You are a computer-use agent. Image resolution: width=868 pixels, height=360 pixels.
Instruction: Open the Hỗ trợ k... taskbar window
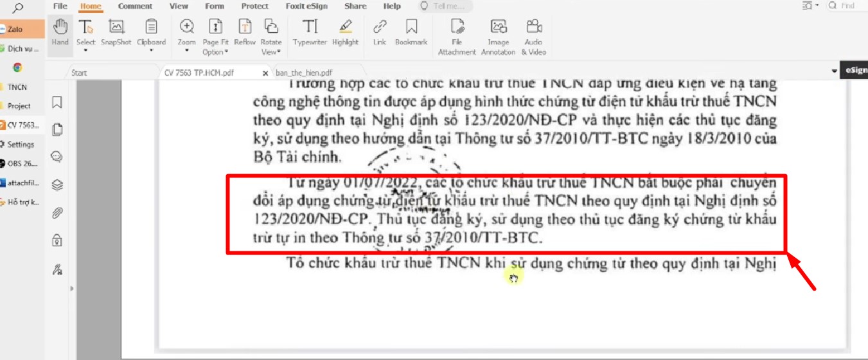(x=22, y=202)
